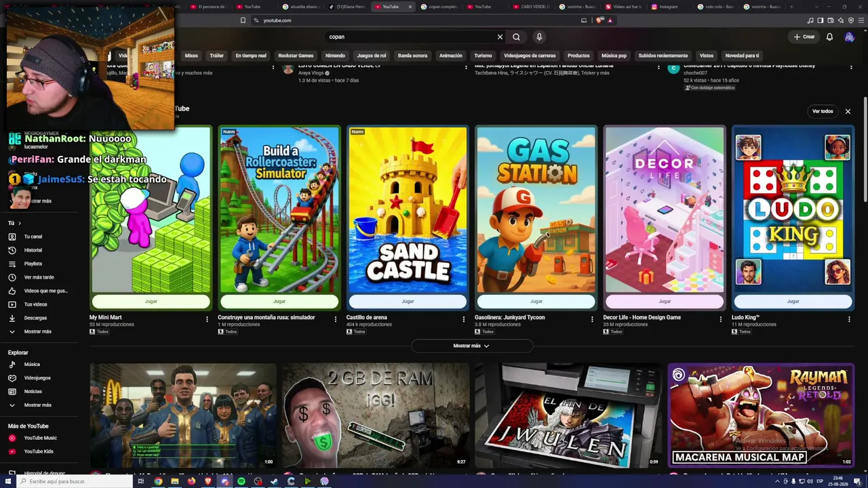Viewport: 868px width, 488px height.
Task: Select the Rockstar Games filter chip
Action: coord(296,56)
